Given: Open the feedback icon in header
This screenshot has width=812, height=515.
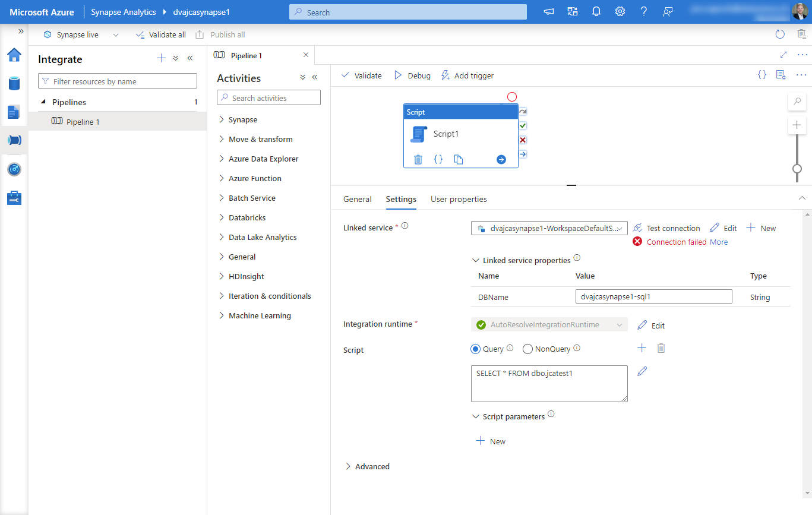Looking at the screenshot, I should tap(668, 12).
